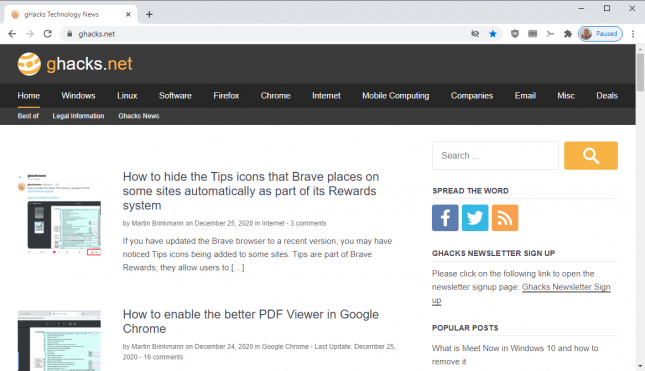This screenshot has height=371, width=645.
Task: Click the crossed-out eye icon in address bar
Action: (475, 34)
